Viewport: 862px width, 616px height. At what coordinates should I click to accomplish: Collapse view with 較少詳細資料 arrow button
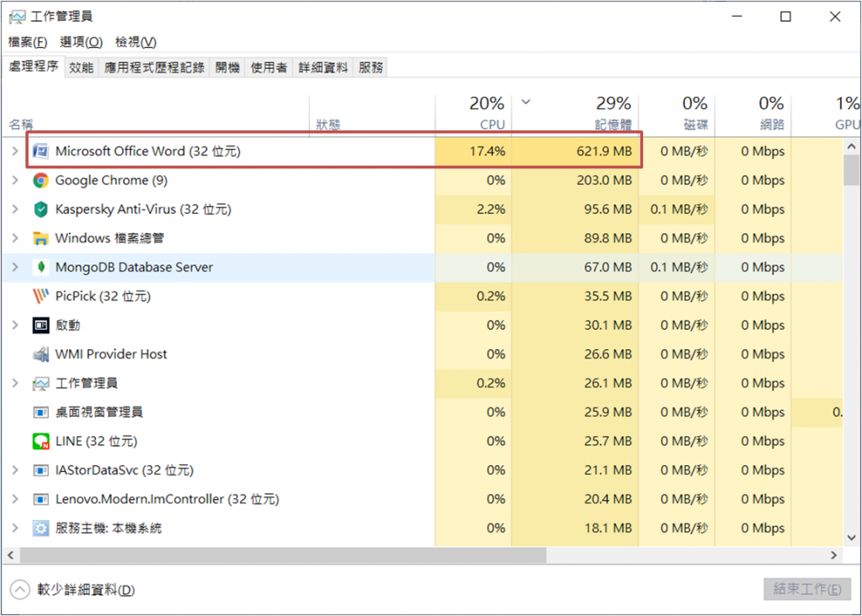point(20,590)
